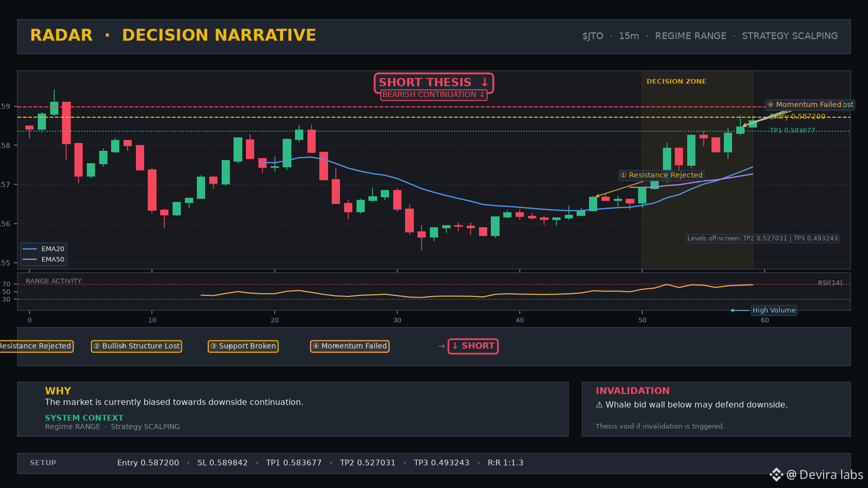The image size is (868, 488).
Task: Click the TP1 0.583677 label on chart line
Action: point(792,131)
